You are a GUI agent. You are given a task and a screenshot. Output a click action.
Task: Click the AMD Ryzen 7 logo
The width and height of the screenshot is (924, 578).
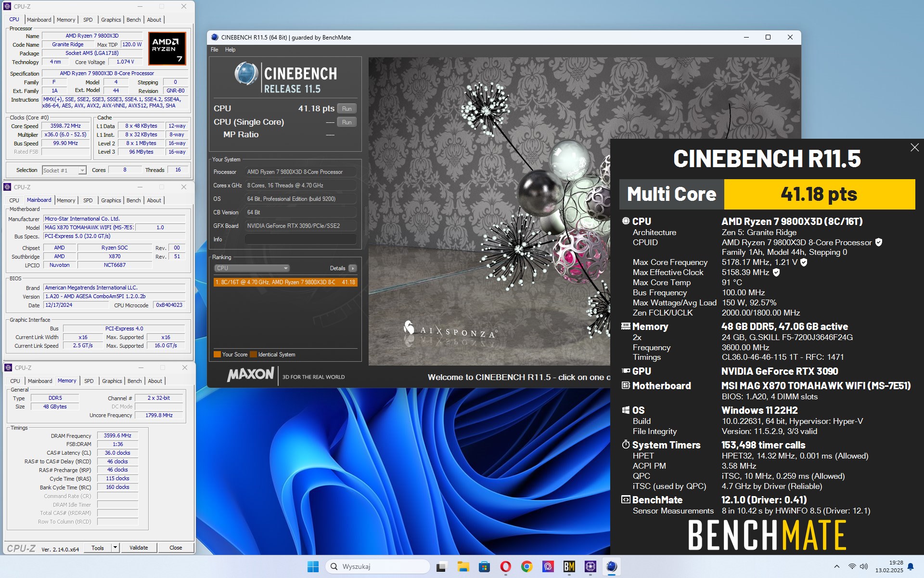click(x=167, y=48)
